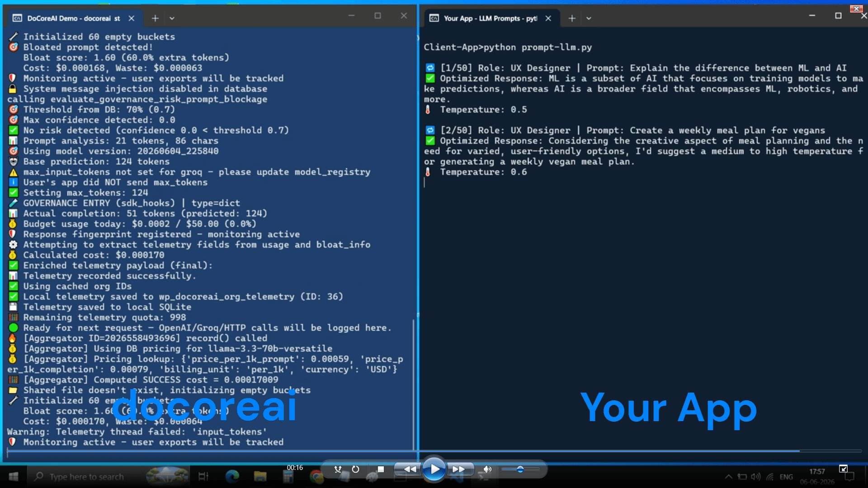Click the media player Play button

pyautogui.click(x=434, y=469)
